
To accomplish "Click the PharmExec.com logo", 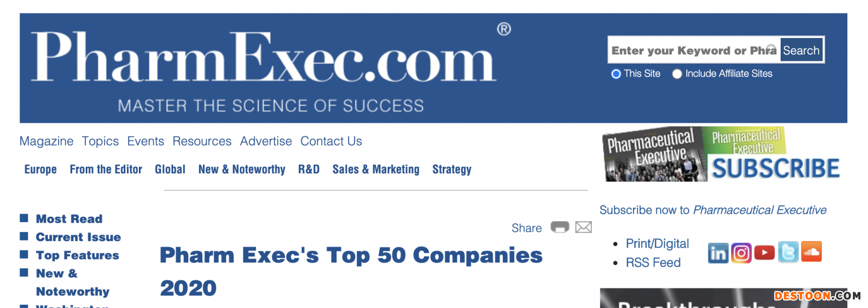I will point(264,58).
